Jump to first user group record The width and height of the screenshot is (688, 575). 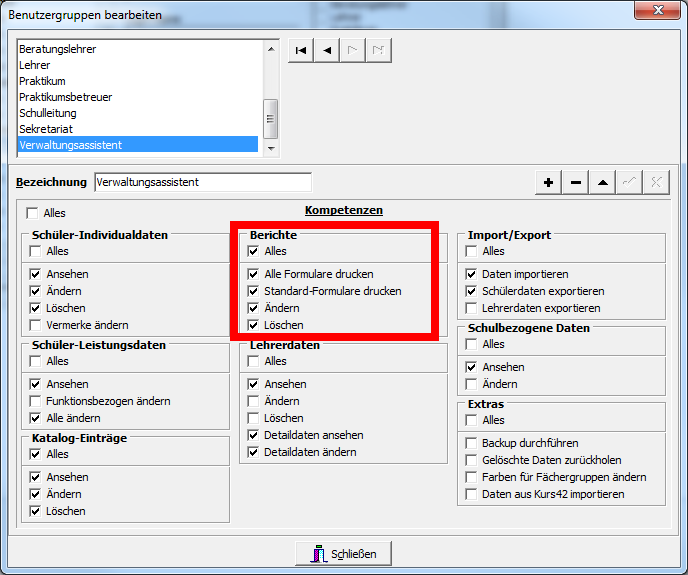[x=301, y=50]
